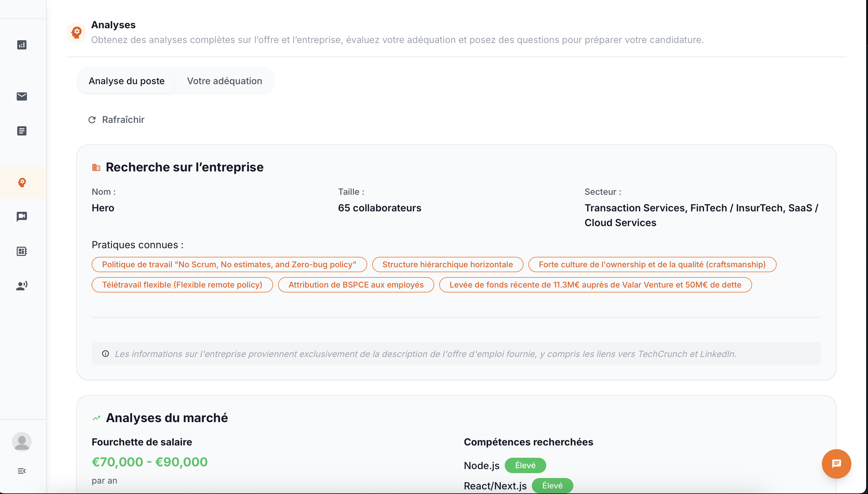Select the 'Analyse du poste' tab
The image size is (868, 494).
tap(126, 81)
